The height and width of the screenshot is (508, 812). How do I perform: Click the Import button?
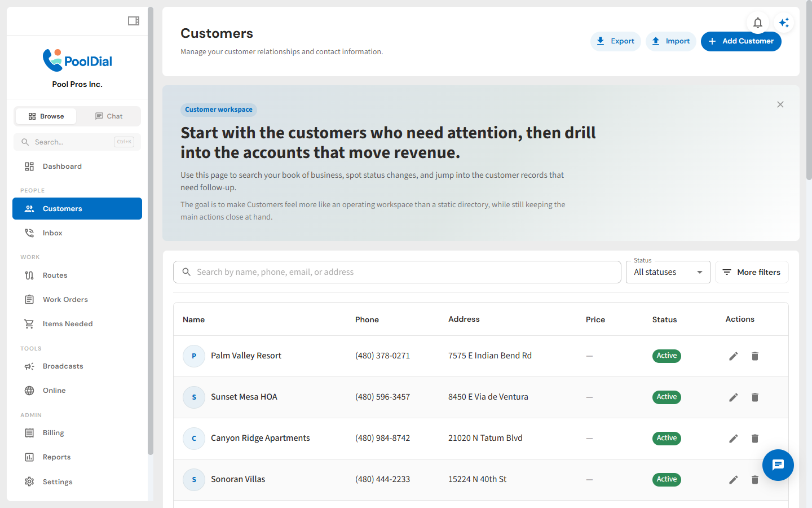tap(671, 41)
